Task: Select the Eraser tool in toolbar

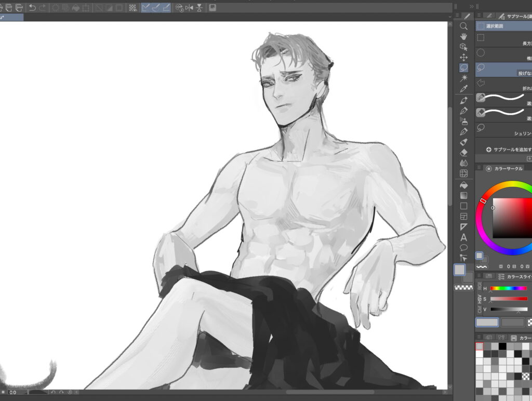Action: pyautogui.click(x=464, y=152)
